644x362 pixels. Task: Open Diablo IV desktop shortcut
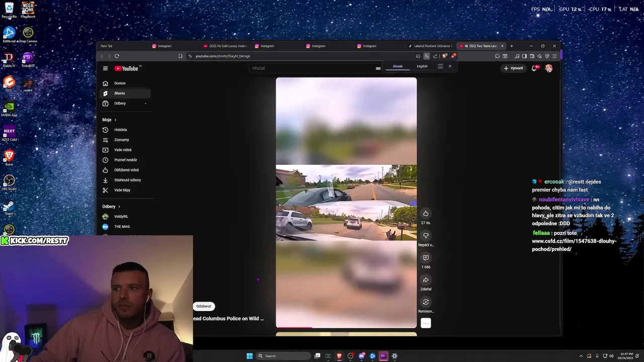pyautogui.click(x=9, y=59)
